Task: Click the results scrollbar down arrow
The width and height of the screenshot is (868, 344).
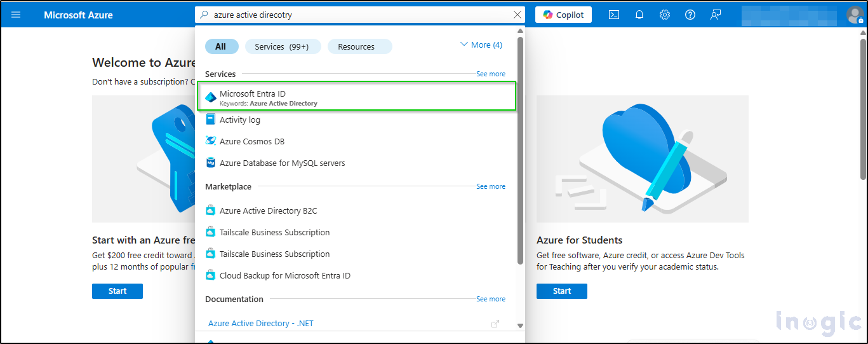Action: (520, 326)
